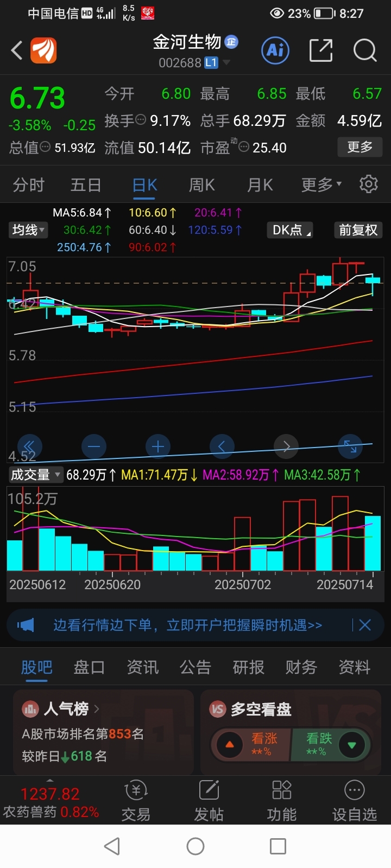
Task: Switch to 五日 chart tab
Action: pyautogui.click(x=86, y=184)
